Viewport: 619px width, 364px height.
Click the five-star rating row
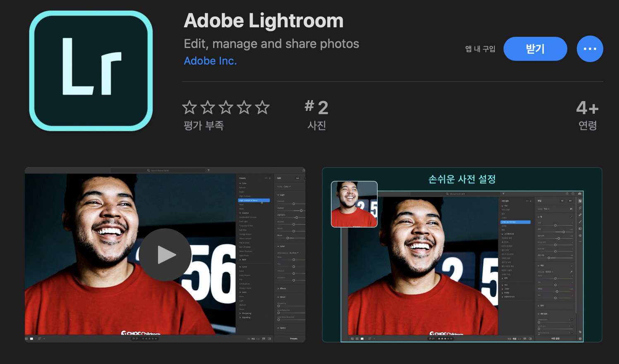pyautogui.click(x=226, y=108)
